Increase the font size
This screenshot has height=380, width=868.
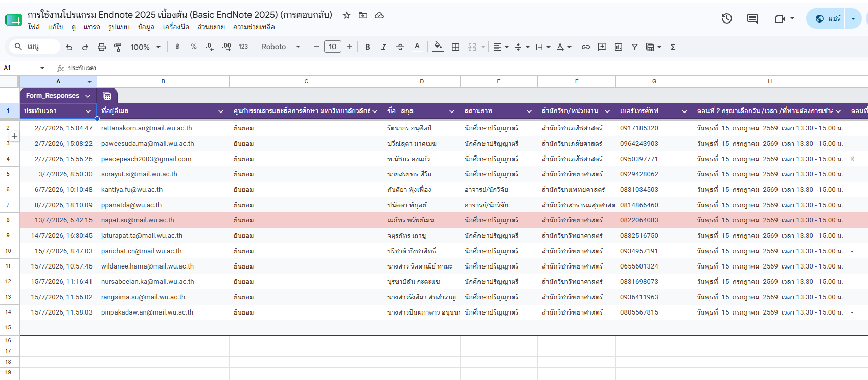pyautogui.click(x=349, y=47)
